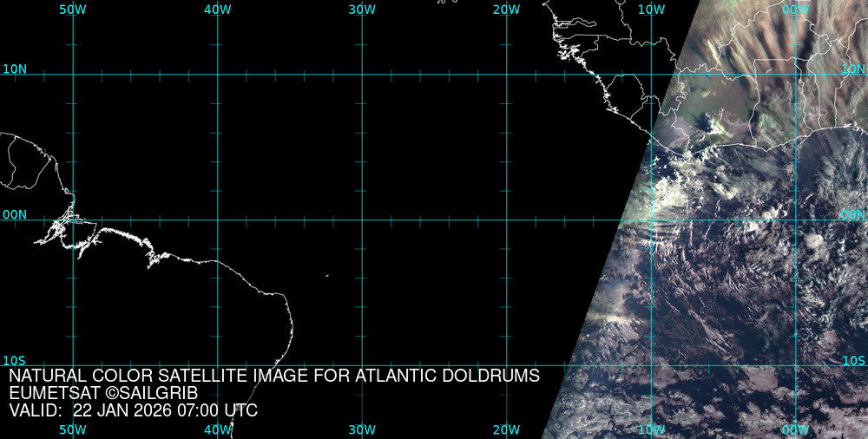Click the 30W longitude label at top edge
The image size is (868, 439).
click(x=362, y=10)
